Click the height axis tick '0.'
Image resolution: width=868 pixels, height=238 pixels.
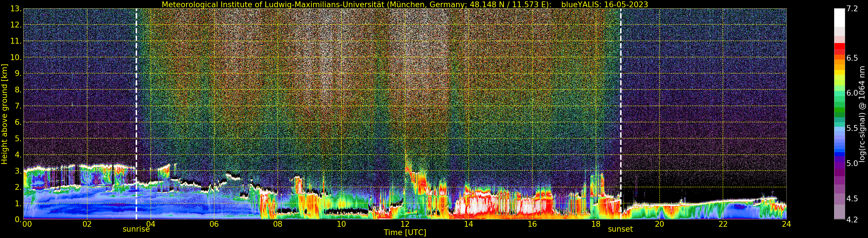click(18, 219)
